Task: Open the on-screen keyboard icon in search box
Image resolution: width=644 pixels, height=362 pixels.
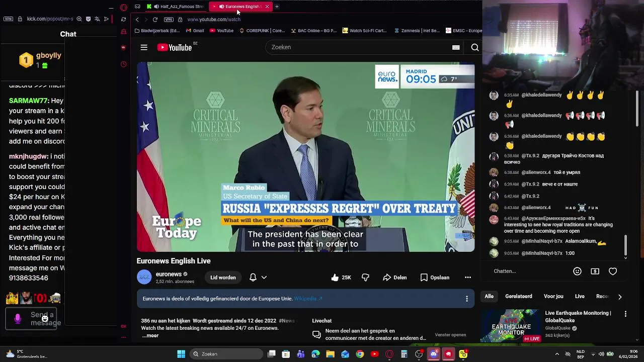Action: [456, 47]
